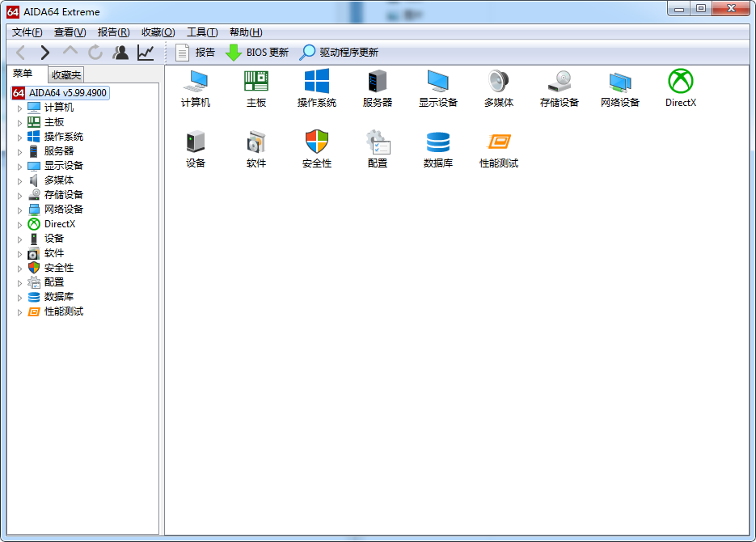The height and width of the screenshot is (542, 756).
Task: Expand the DirectX tree node arrow
Action: click(x=19, y=225)
